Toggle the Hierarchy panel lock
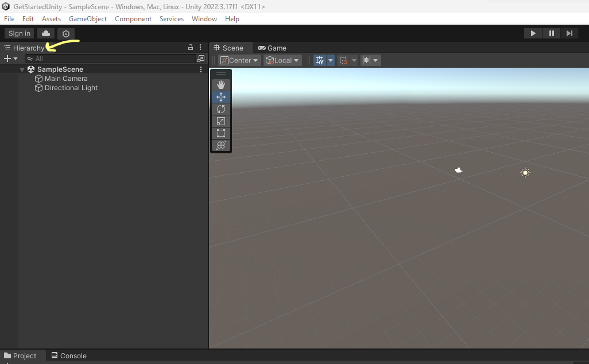Viewport: 589px width, 364px height. pos(191,47)
